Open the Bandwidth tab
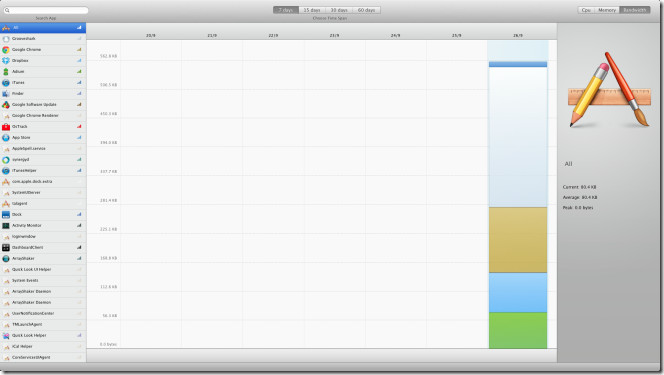The image size is (664, 375). point(634,10)
